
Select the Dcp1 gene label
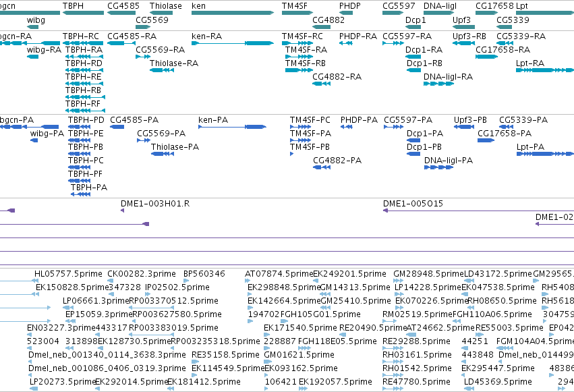point(415,20)
